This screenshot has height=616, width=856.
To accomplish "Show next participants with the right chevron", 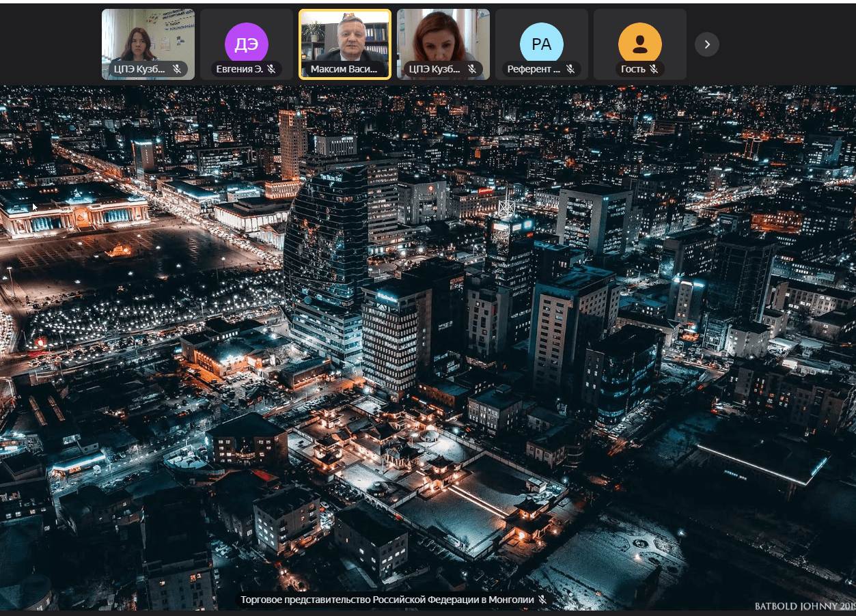I will pos(707,44).
